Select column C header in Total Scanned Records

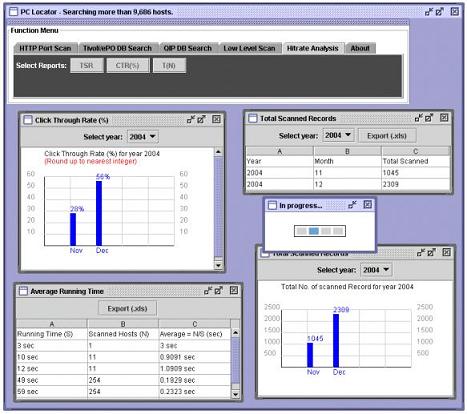(416, 151)
